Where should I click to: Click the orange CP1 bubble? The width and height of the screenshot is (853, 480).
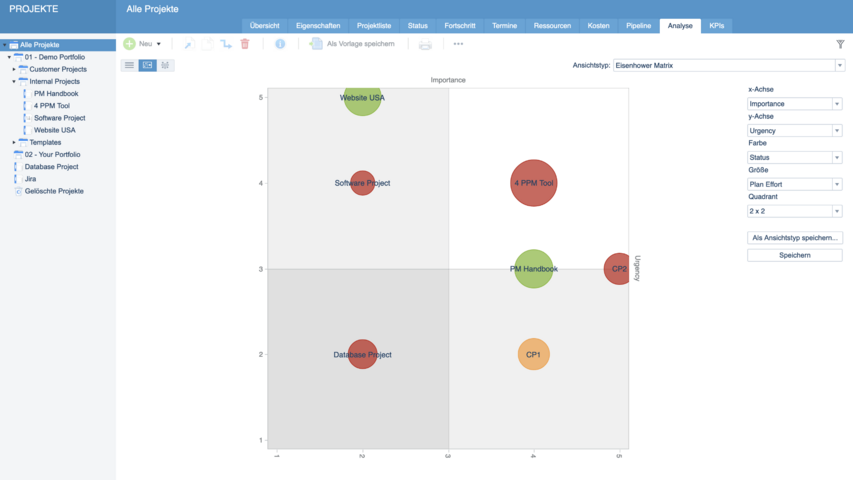533,354
